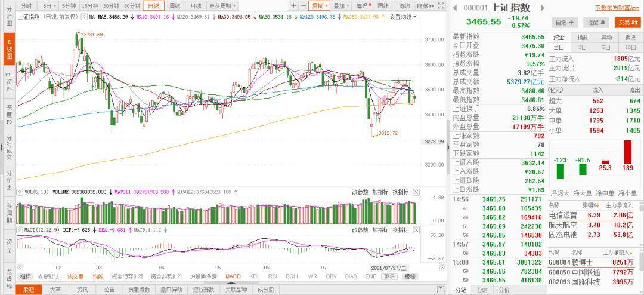Select 60分钟 chart period
Image resolution: width=644 pixels, height=295 pixels.
pos(132,6)
